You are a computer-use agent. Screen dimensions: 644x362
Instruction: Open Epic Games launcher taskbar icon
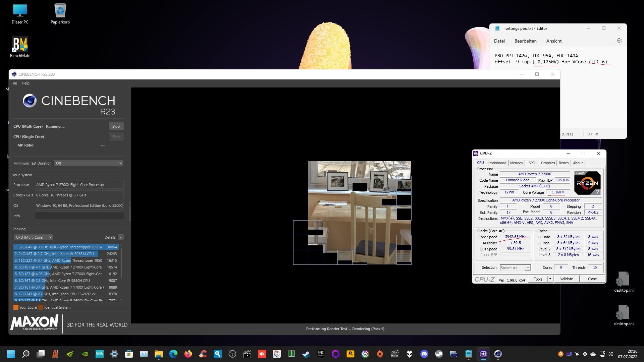tap(321, 354)
